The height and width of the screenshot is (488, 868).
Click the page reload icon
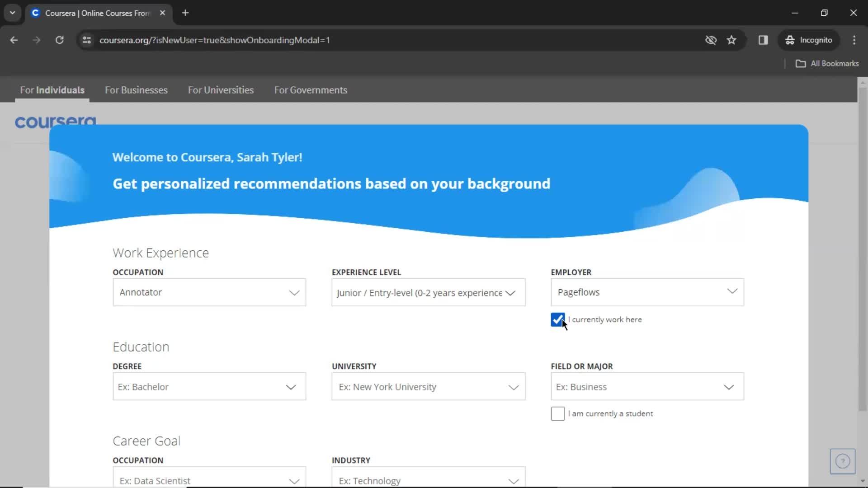[59, 40]
